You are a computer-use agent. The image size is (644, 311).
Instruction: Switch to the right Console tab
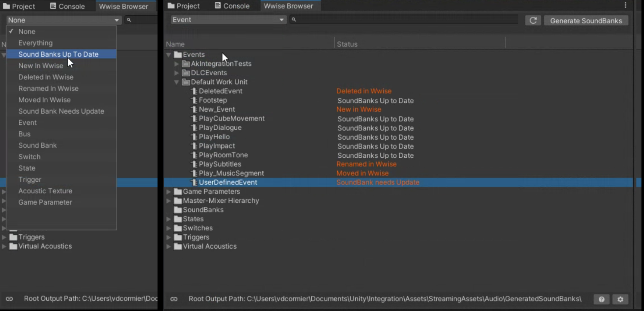[232, 6]
